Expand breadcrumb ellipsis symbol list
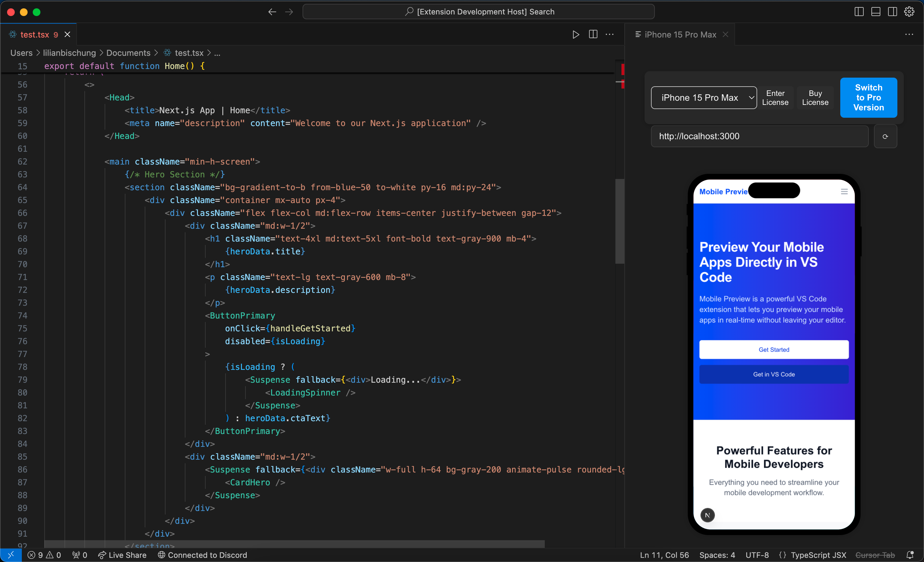The width and height of the screenshot is (924, 562). click(x=217, y=53)
